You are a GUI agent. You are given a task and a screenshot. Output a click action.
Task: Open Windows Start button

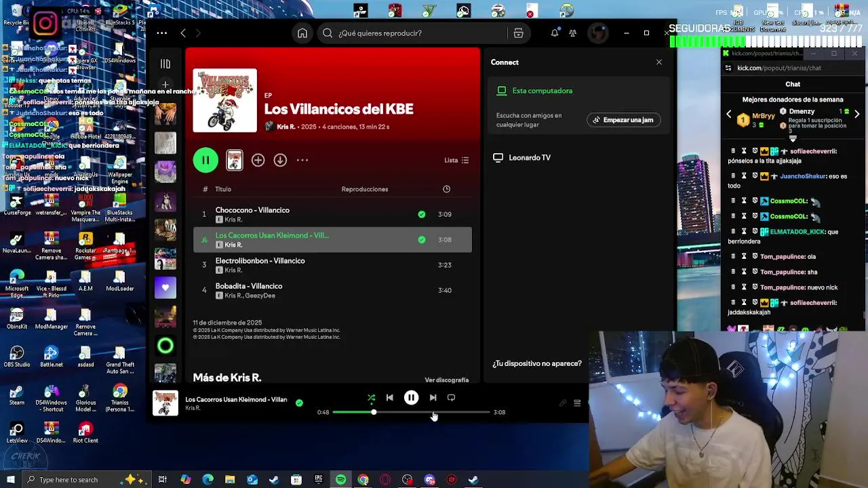pos(10,480)
